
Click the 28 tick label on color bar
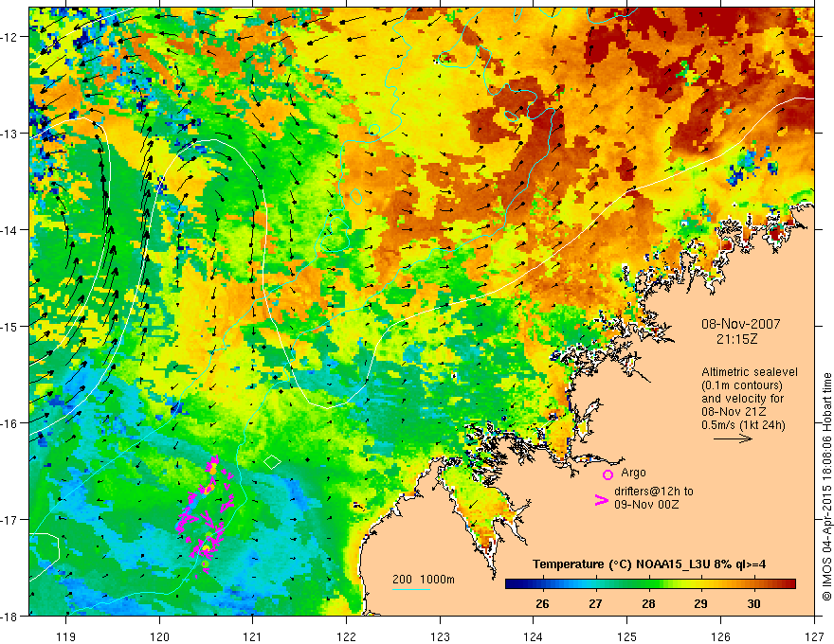click(x=648, y=603)
